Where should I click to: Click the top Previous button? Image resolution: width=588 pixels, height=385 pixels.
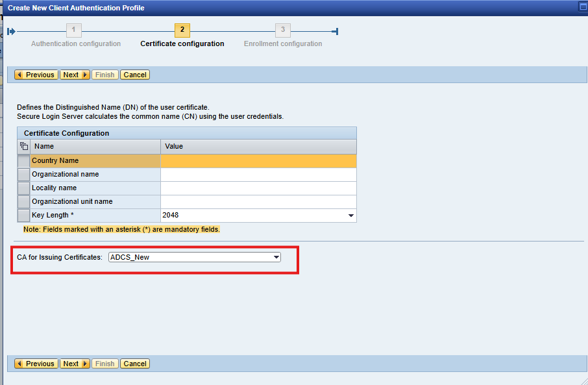tap(36, 75)
